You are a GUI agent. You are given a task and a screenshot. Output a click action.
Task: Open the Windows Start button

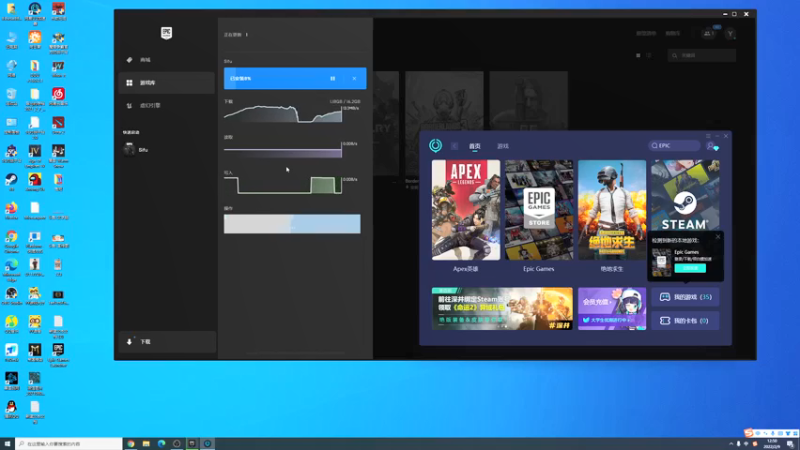(7, 444)
